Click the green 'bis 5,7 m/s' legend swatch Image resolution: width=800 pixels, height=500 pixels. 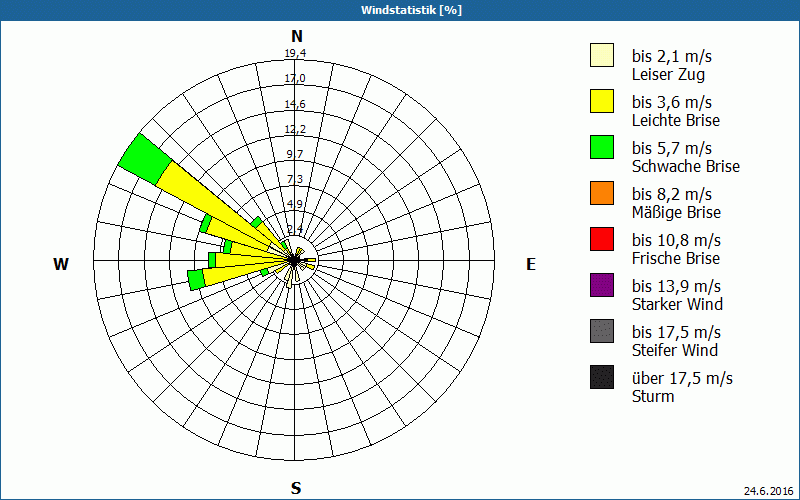602,147
